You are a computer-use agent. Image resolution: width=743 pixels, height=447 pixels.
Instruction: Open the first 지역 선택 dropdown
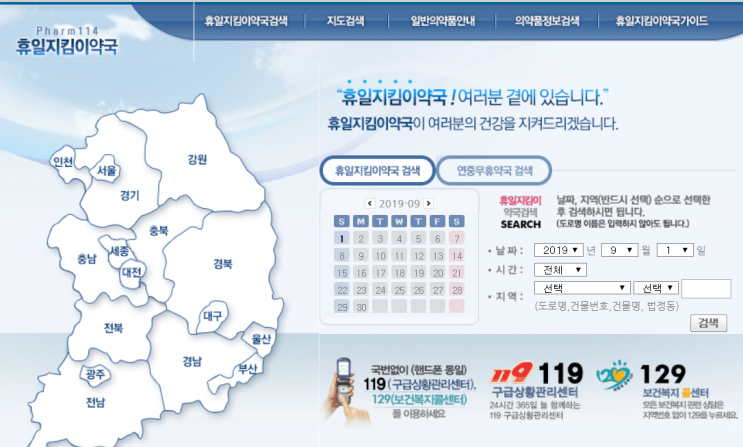point(582,288)
